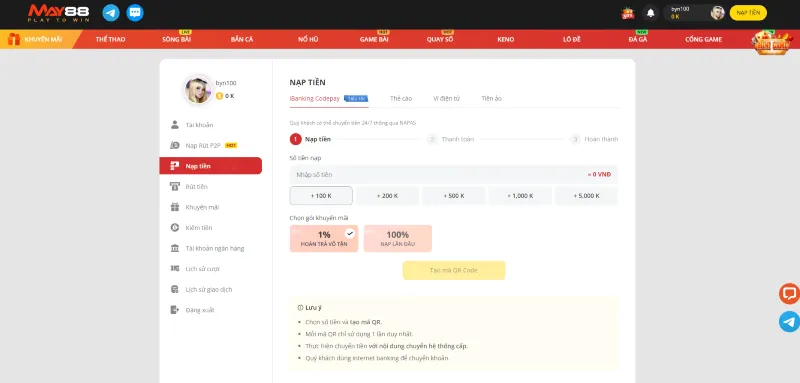Open the orange live chat bubble
Image resolution: width=800 pixels, height=383 pixels.
click(x=789, y=294)
